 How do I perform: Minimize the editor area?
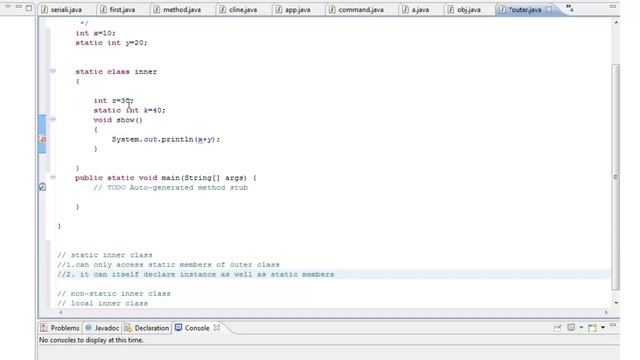[613, 7]
